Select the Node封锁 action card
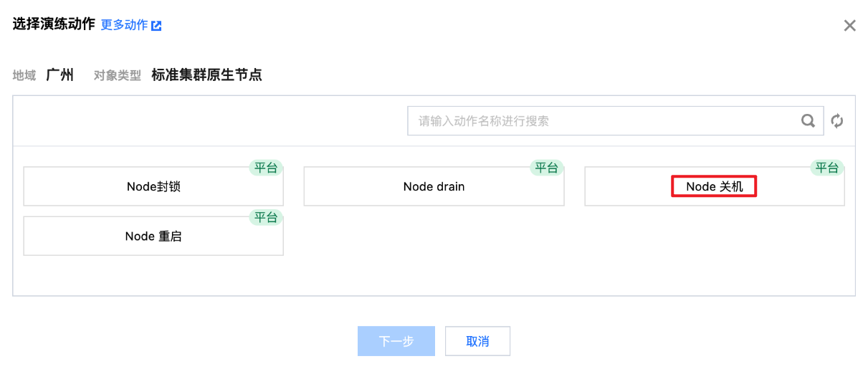The image size is (868, 369). tap(153, 187)
